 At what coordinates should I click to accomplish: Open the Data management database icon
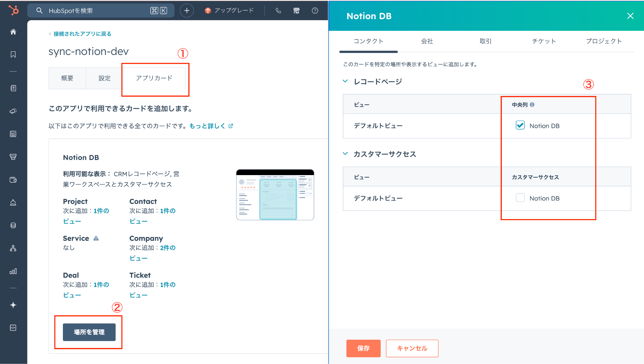coord(13,225)
